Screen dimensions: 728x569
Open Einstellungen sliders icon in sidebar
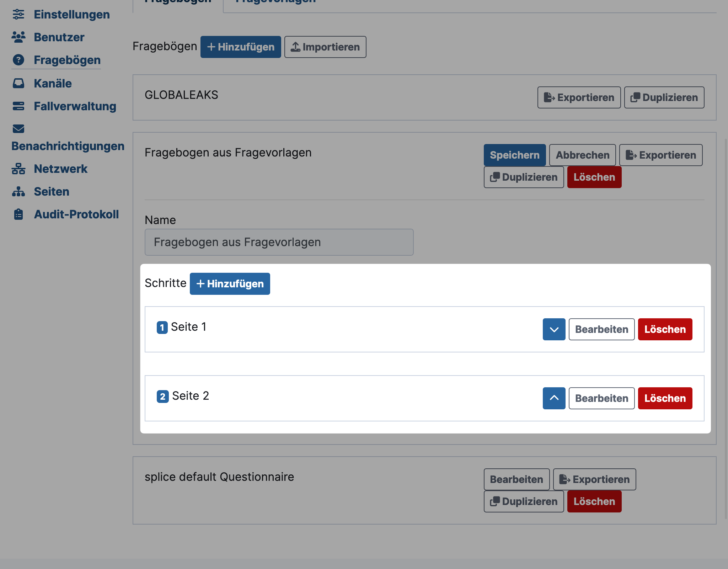click(x=18, y=15)
